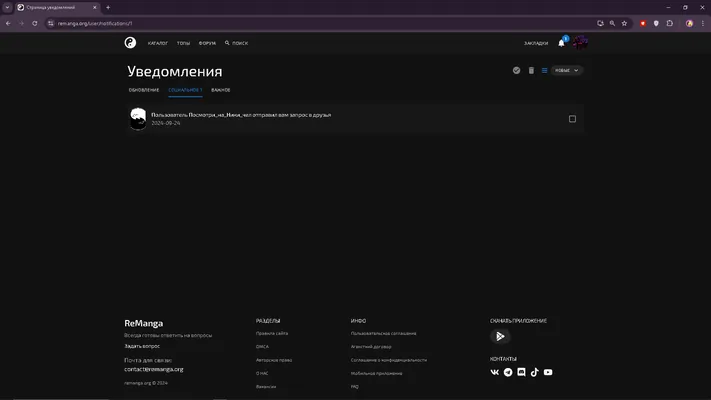Open the YouTube contact icon

pos(548,372)
